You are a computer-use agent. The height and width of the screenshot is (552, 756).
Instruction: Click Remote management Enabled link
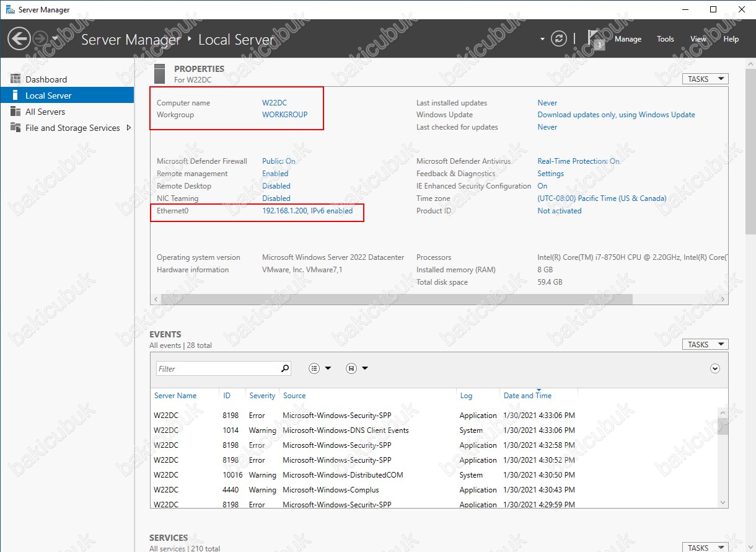[275, 174]
